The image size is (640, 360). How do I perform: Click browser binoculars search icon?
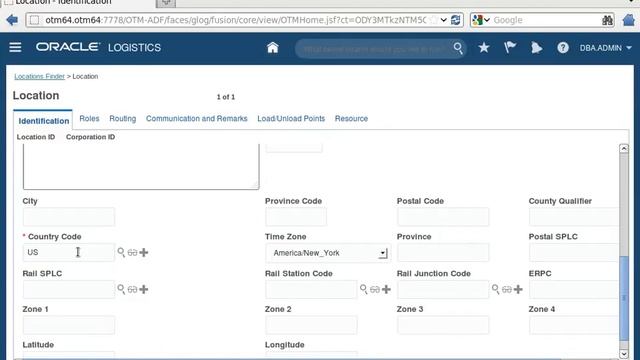coord(607,20)
